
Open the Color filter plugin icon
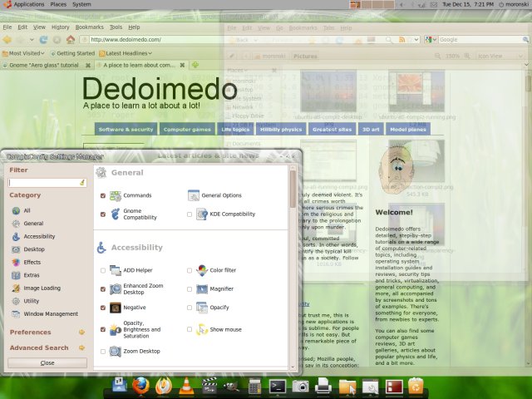(202, 270)
